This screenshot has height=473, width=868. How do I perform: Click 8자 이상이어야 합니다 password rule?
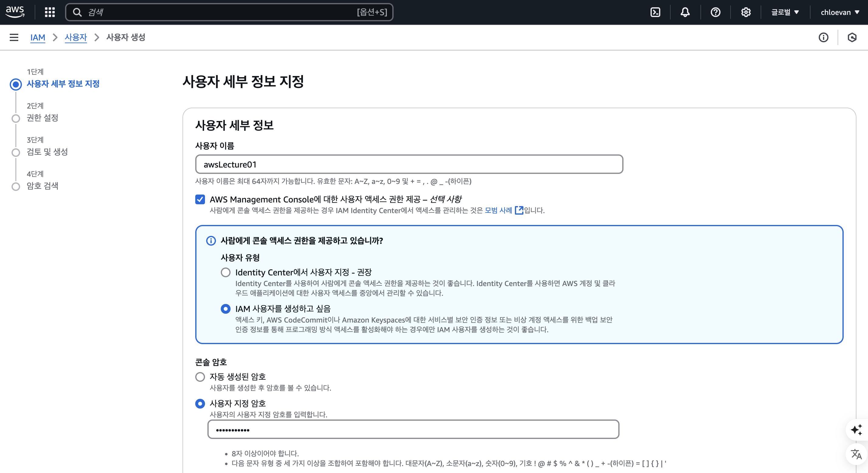pos(265,454)
